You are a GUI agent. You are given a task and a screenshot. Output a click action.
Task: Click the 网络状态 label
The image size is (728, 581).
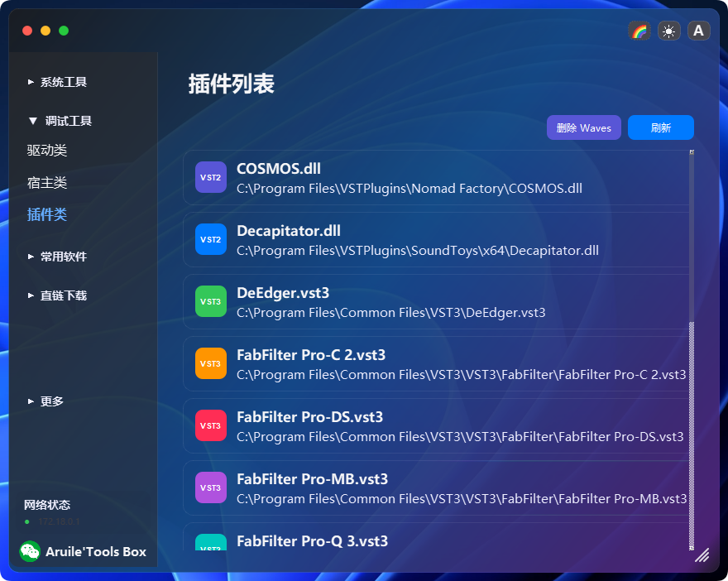pos(47,505)
